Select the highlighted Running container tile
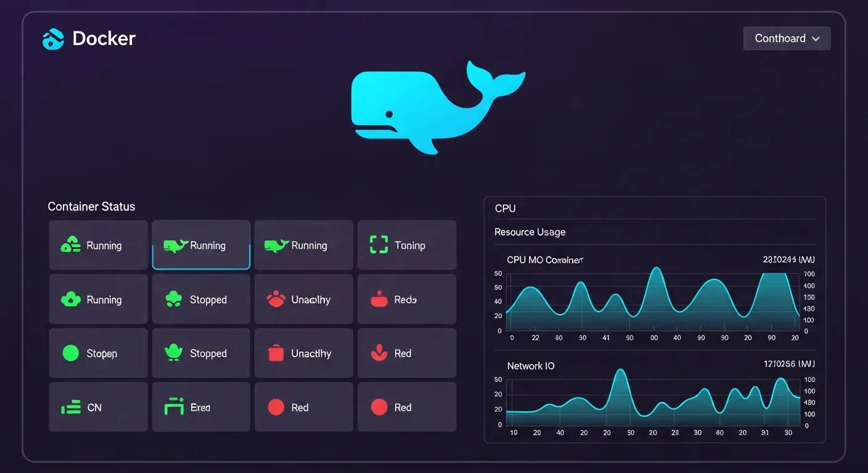 pyautogui.click(x=200, y=245)
